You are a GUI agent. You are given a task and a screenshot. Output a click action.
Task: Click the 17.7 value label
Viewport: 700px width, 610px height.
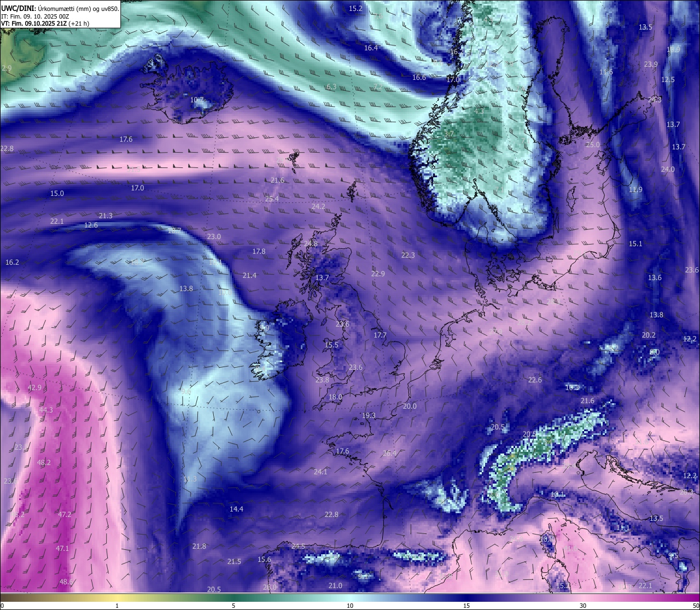[x=380, y=335]
